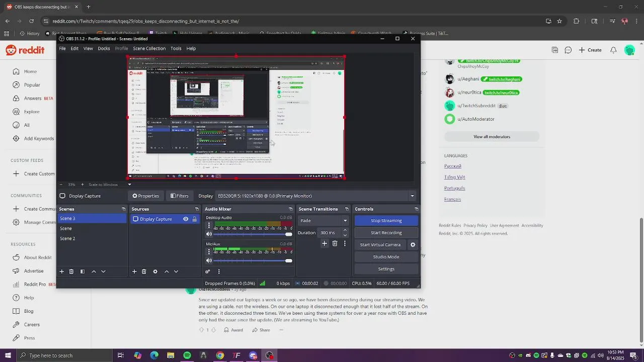Move source up in Sources panel

pyautogui.click(x=167, y=271)
